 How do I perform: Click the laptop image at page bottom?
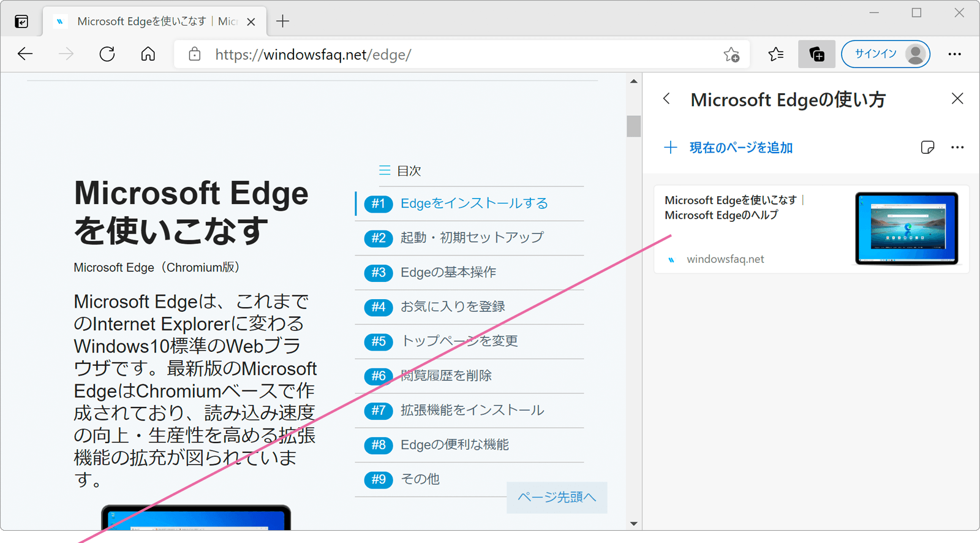click(196, 518)
